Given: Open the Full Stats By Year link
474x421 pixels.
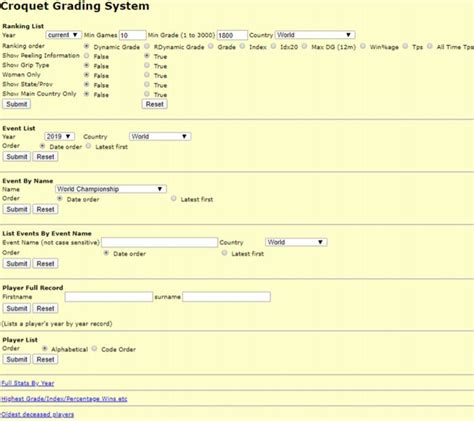Looking at the screenshot, I should (27, 383).
